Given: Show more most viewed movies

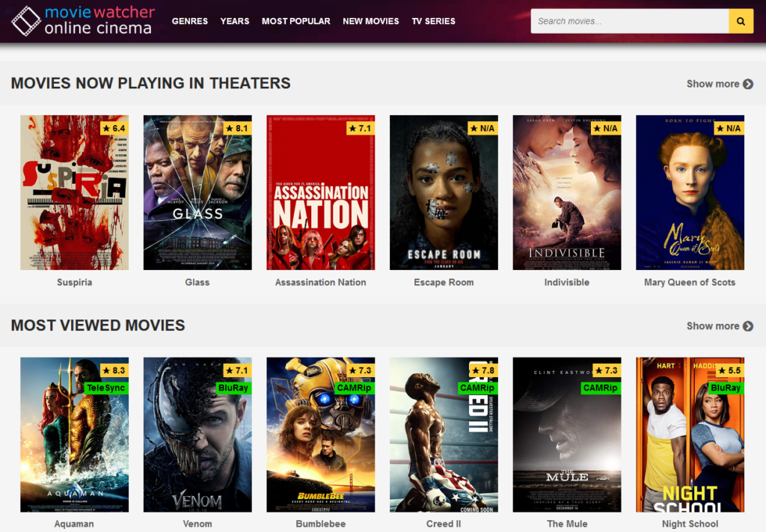Looking at the screenshot, I should click(720, 325).
